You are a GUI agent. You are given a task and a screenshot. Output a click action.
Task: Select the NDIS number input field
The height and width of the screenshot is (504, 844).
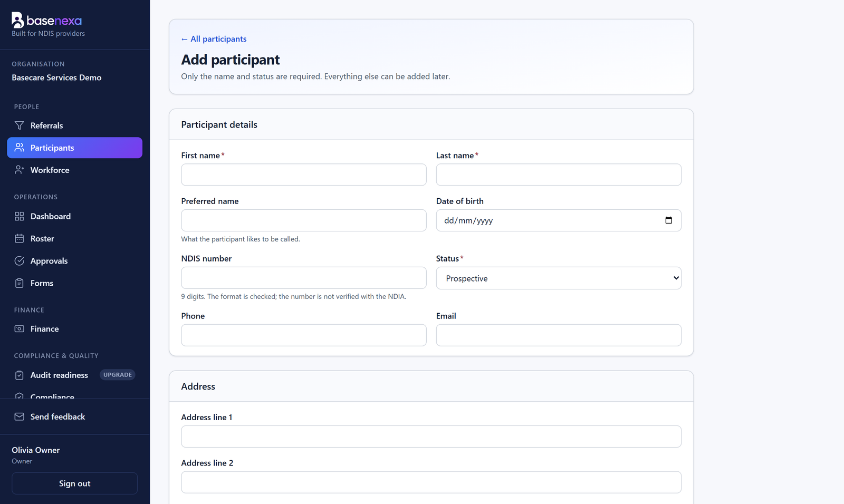click(x=304, y=278)
